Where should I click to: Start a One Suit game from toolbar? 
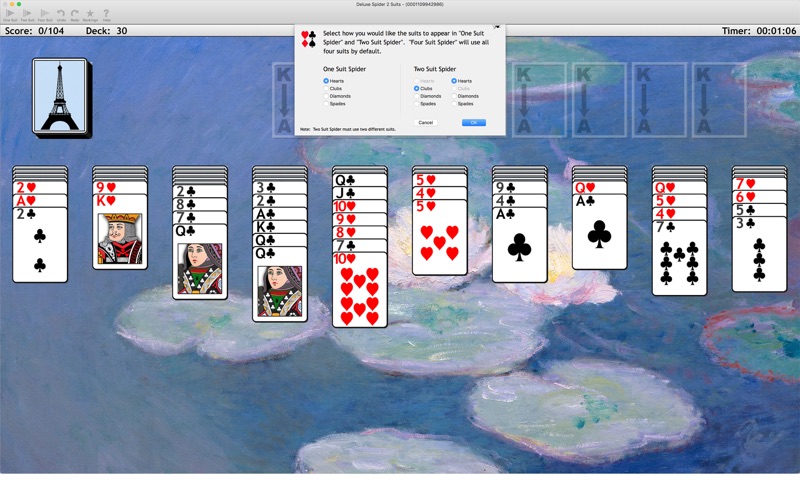(x=10, y=15)
